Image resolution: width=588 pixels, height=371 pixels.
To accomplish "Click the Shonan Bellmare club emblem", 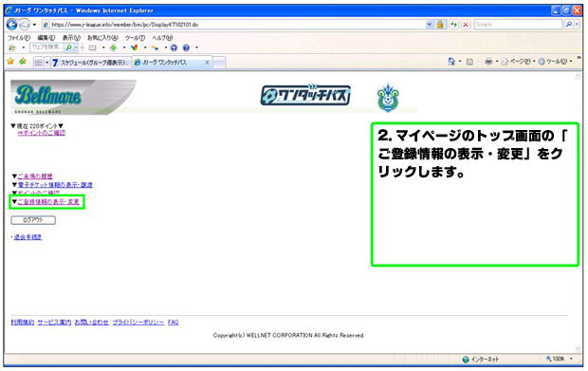I will click(x=388, y=98).
